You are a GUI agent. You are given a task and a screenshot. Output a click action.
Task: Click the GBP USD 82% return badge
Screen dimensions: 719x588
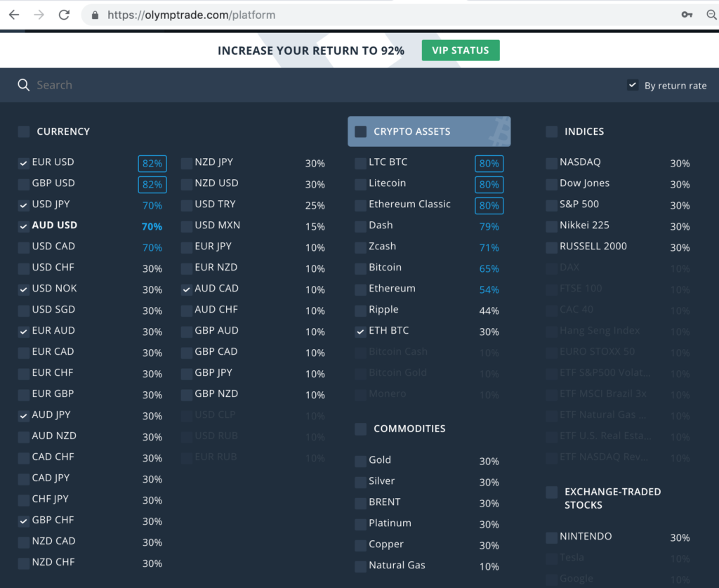pos(152,184)
